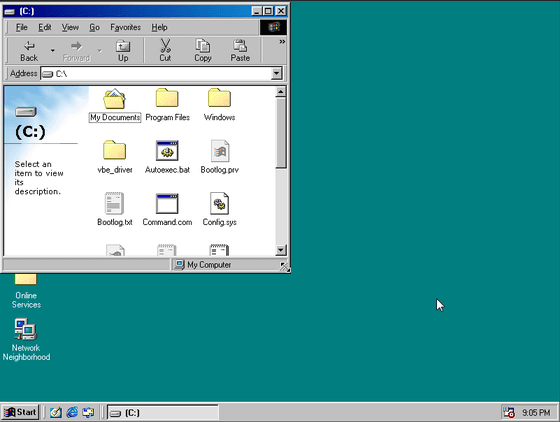This screenshot has height=422, width=560.
Task: Click the Cut toolbar button
Action: 165,51
